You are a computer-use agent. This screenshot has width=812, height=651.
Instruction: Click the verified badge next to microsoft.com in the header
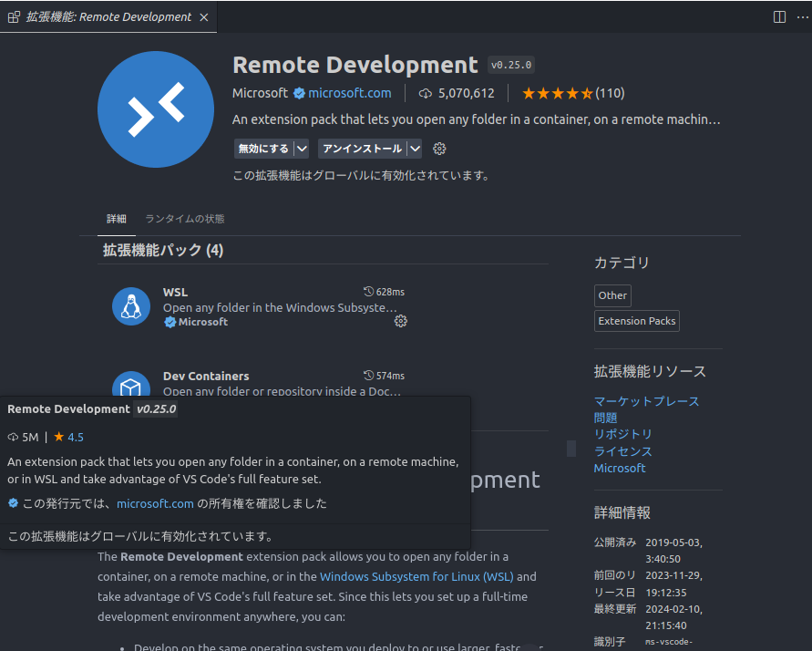tap(299, 93)
